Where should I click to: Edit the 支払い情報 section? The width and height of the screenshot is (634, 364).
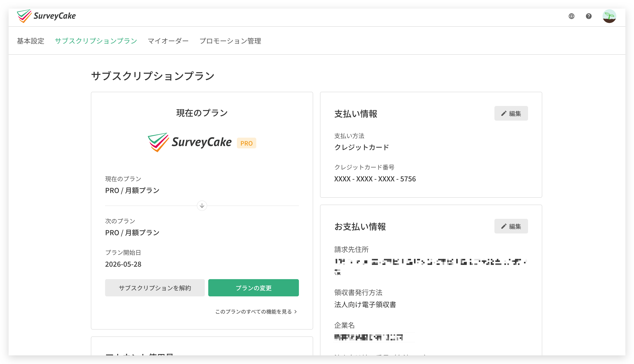click(x=511, y=114)
